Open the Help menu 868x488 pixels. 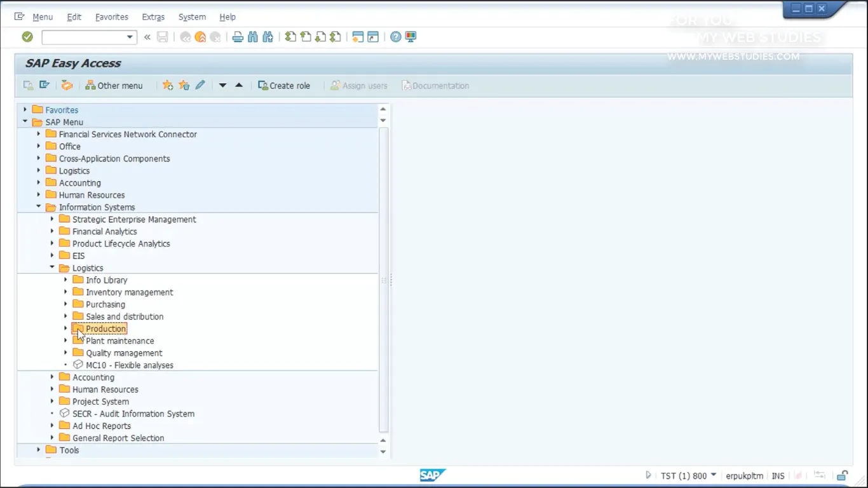pos(227,17)
